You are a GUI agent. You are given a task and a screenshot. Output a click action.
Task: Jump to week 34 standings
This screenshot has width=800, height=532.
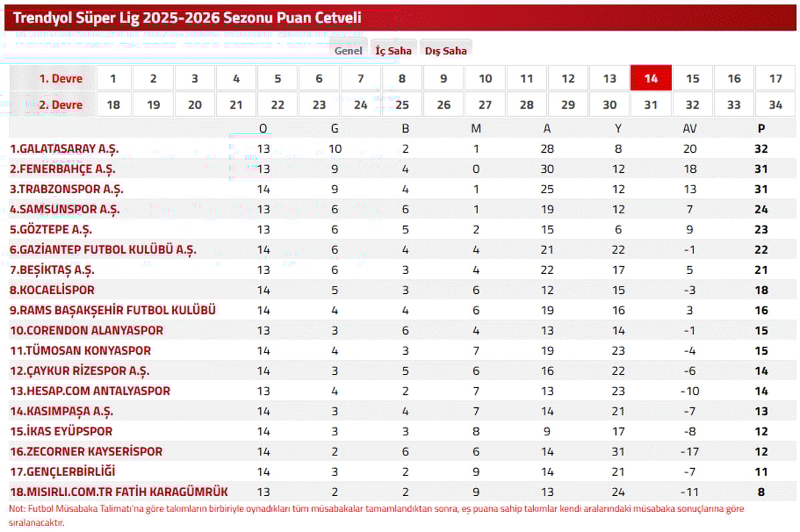(775, 105)
